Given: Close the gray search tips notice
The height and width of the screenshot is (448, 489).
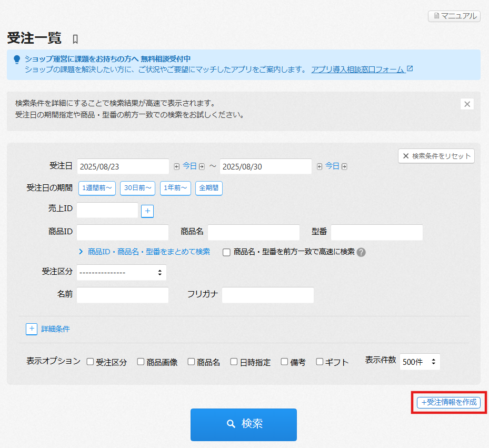Looking at the screenshot, I should 467,104.
